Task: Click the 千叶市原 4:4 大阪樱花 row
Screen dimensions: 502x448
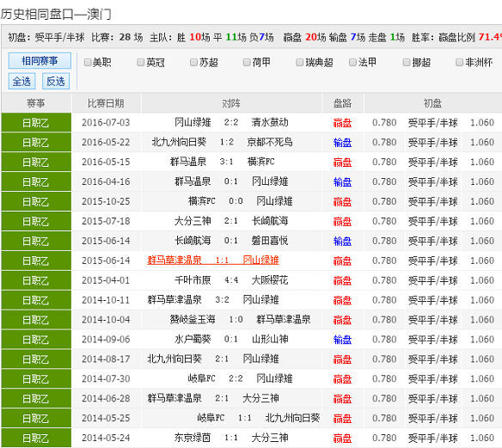Action: click(252, 280)
